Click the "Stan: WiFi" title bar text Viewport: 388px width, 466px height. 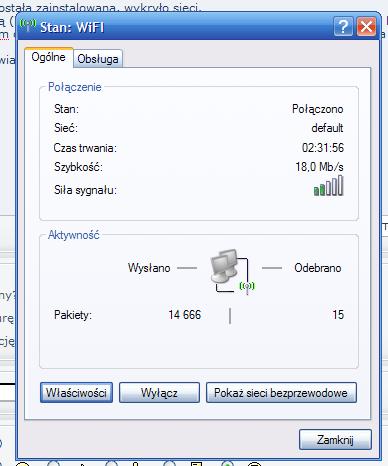tap(72, 27)
